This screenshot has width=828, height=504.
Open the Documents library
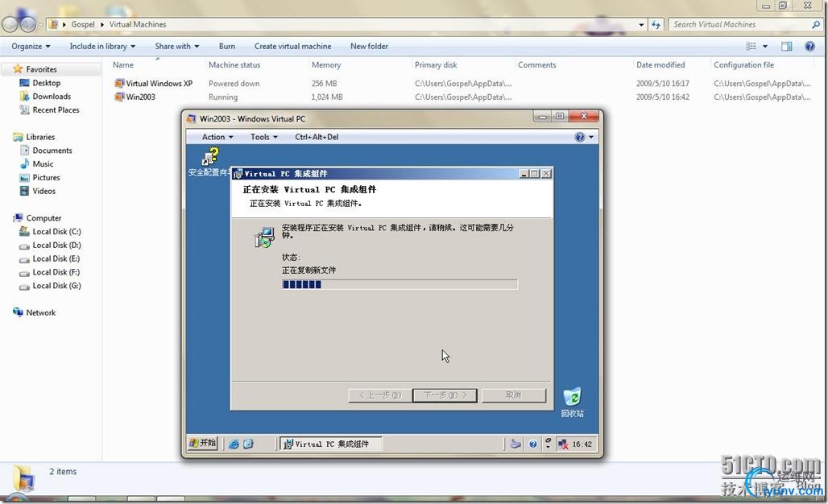tap(46, 151)
